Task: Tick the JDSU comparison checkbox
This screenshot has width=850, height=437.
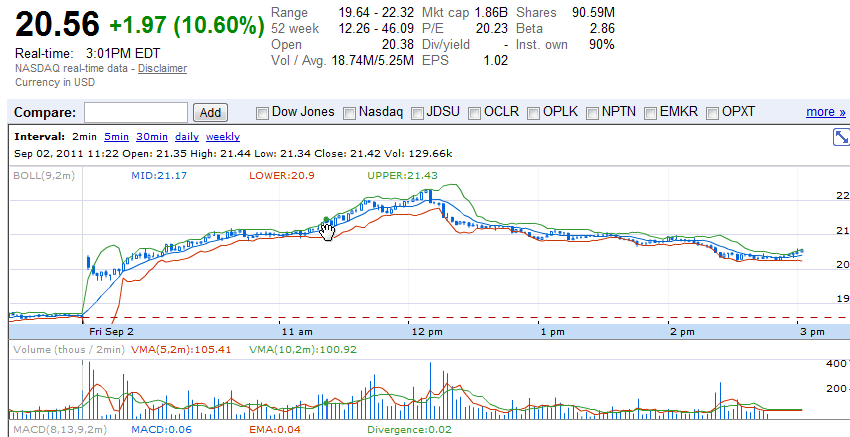Action: [417, 113]
